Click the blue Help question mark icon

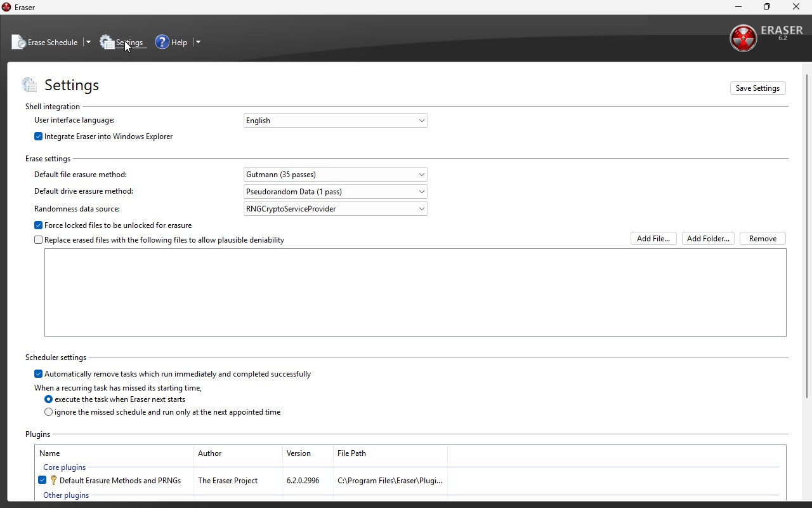pos(162,43)
